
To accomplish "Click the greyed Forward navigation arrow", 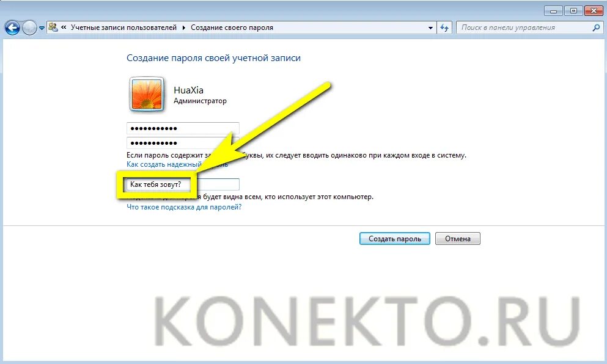I will point(29,28).
